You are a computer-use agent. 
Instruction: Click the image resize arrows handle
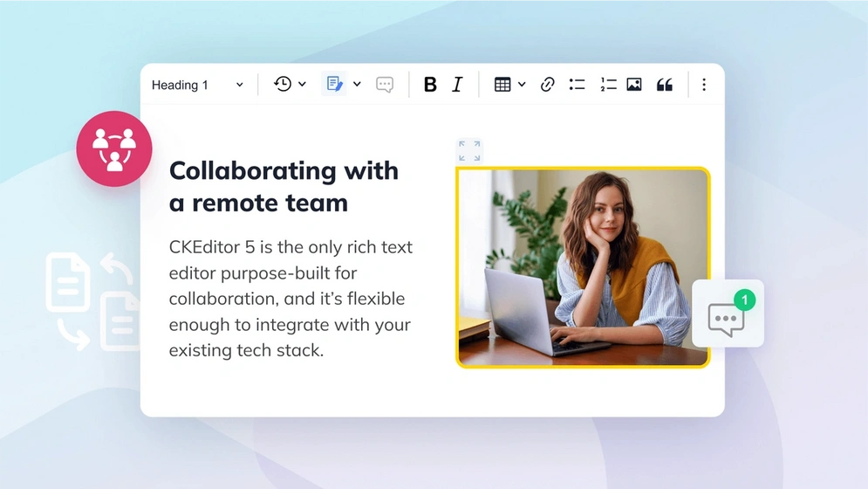click(469, 151)
